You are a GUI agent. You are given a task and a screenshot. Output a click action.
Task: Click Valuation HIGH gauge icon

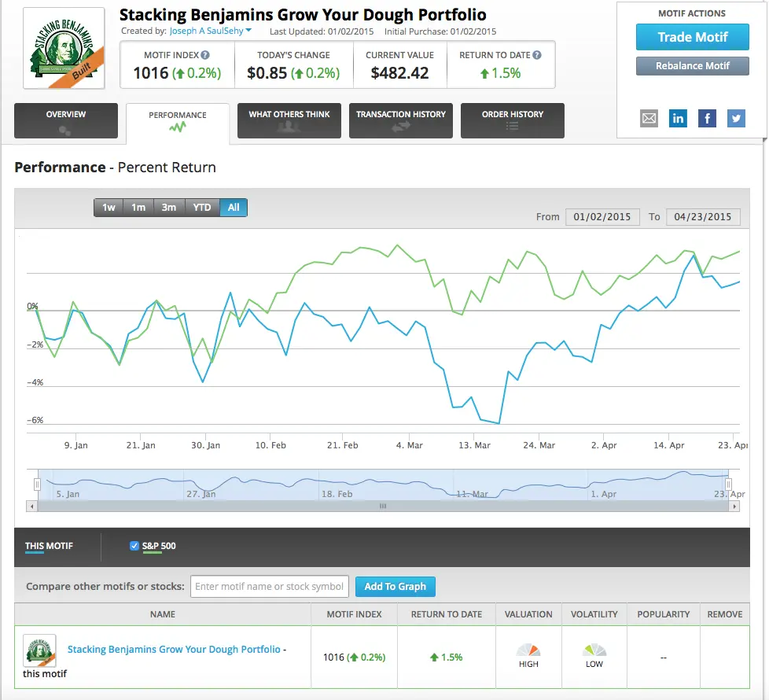(x=528, y=650)
